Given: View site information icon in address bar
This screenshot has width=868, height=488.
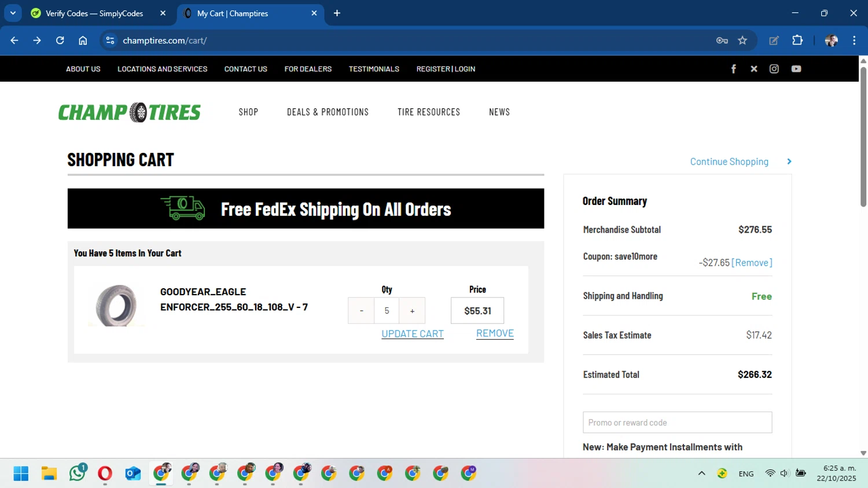Looking at the screenshot, I should click(110, 41).
